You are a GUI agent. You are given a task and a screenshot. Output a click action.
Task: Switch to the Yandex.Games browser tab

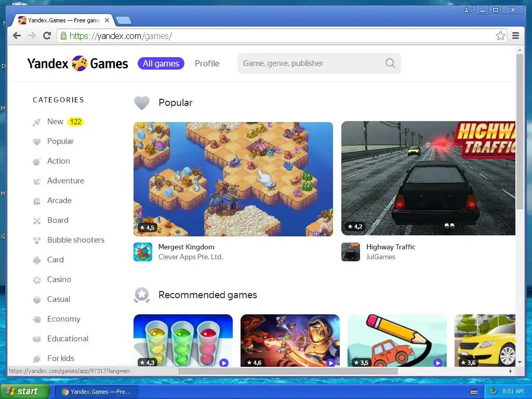tap(63, 20)
